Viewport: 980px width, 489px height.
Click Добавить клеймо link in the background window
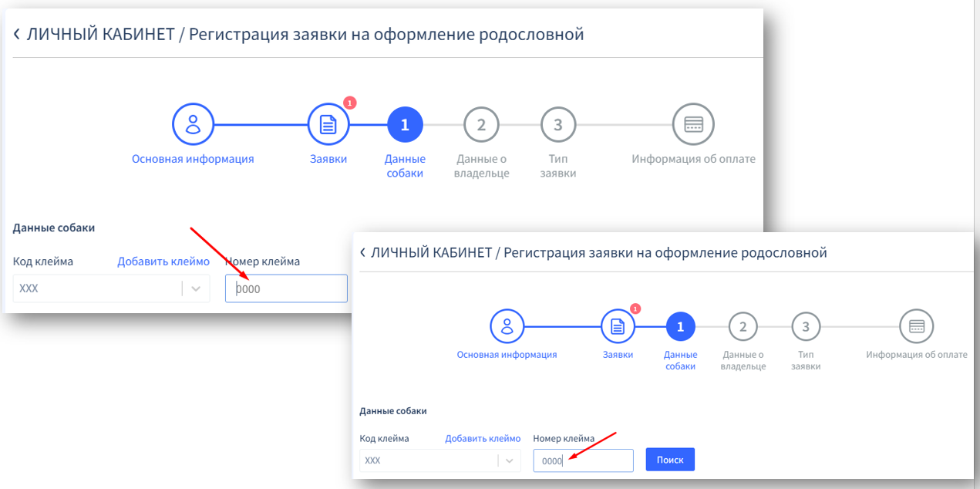163,261
